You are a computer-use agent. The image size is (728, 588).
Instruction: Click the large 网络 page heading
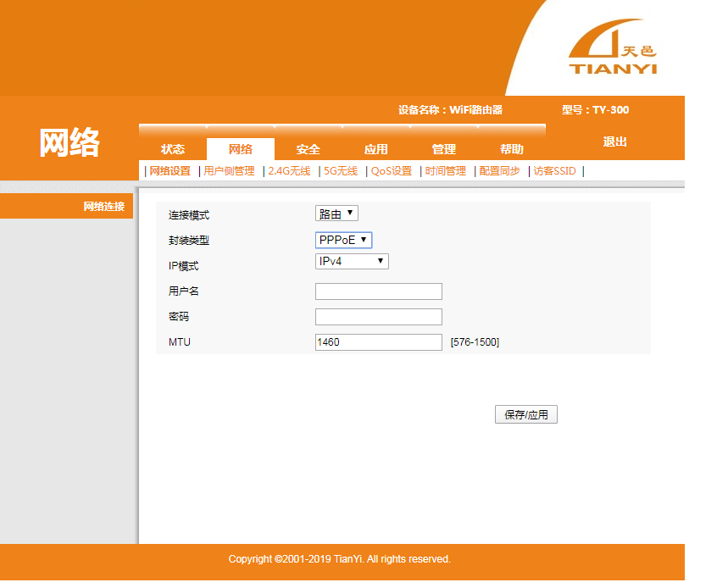click(x=69, y=142)
